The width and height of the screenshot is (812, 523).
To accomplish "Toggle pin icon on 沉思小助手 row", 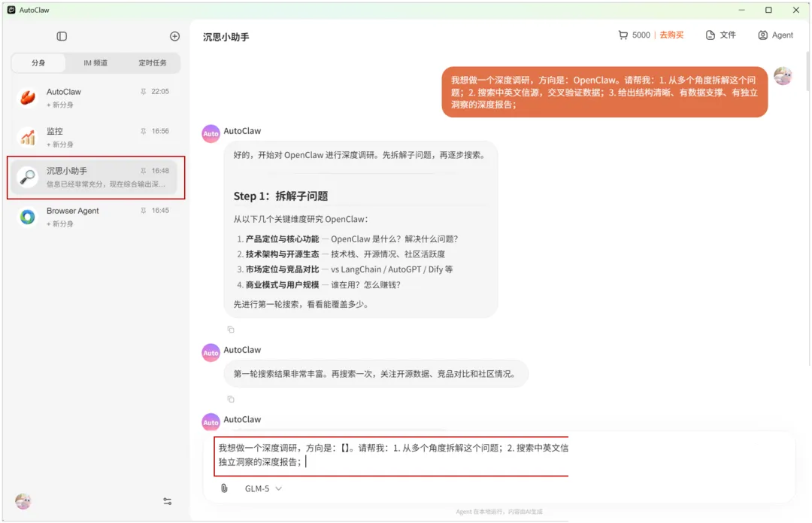I will click(x=144, y=171).
